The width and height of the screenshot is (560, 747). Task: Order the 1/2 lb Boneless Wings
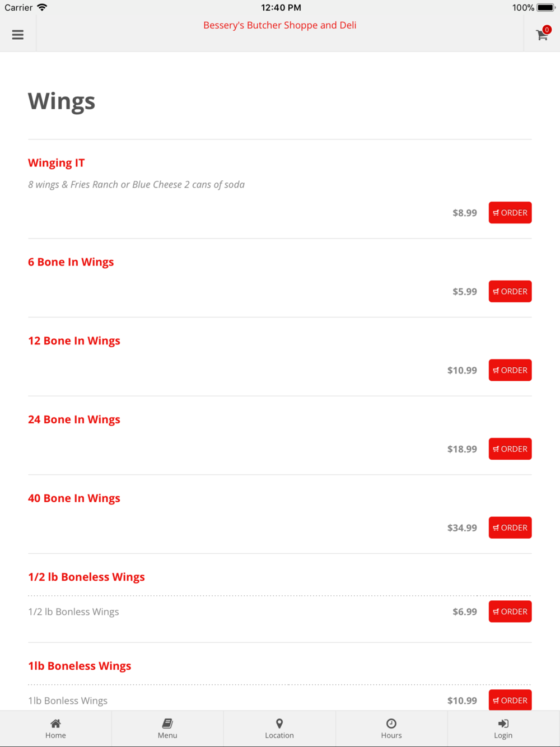510,611
